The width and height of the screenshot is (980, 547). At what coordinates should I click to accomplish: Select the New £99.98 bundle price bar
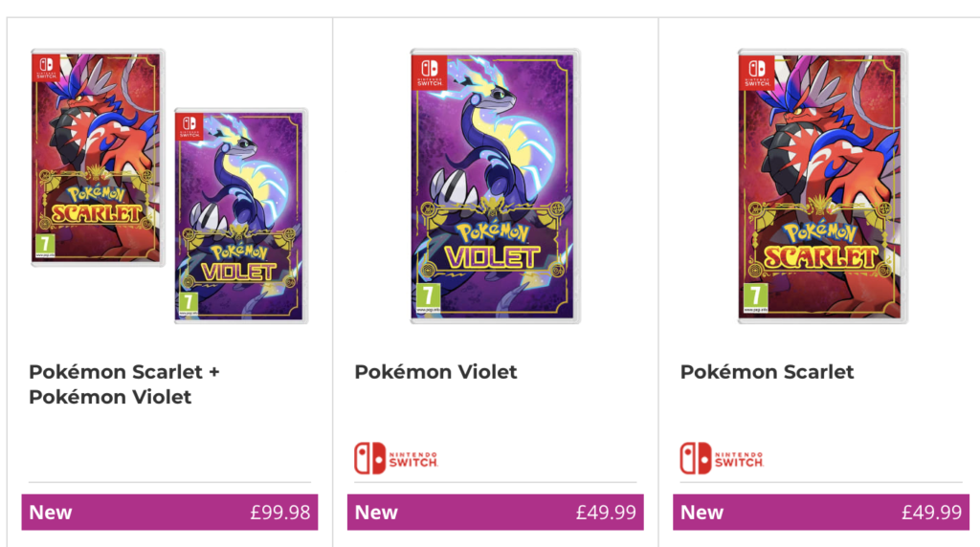169,513
